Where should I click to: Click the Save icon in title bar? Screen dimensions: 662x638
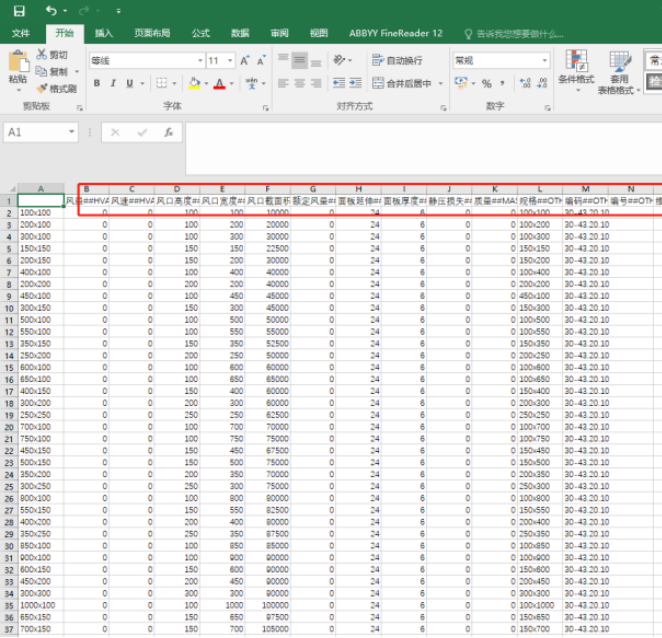[x=19, y=10]
